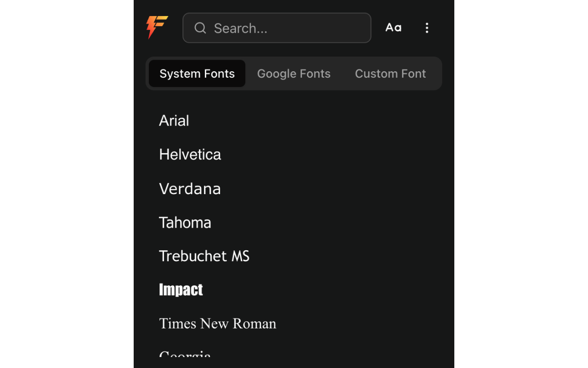Viewport: 588px width, 368px height.
Task: Click the serif "Times New Roman" entry
Action: click(218, 323)
